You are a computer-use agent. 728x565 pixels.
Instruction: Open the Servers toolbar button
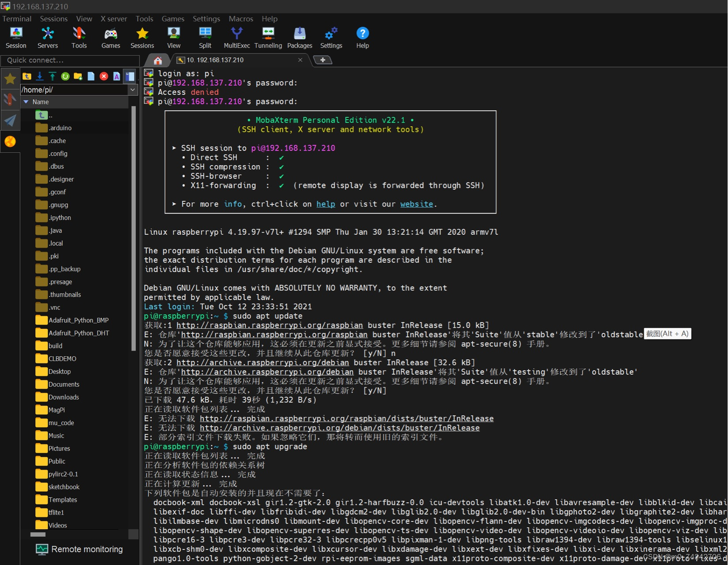[x=48, y=38]
